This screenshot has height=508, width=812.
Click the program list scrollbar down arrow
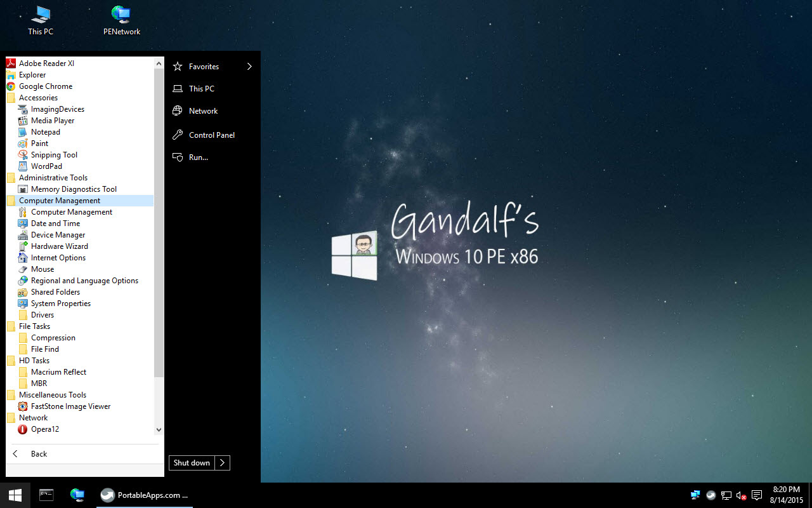pyautogui.click(x=159, y=430)
